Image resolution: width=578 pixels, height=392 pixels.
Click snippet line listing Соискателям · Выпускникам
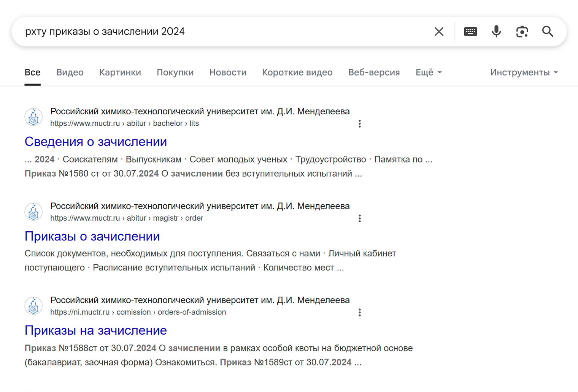[x=229, y=160]
